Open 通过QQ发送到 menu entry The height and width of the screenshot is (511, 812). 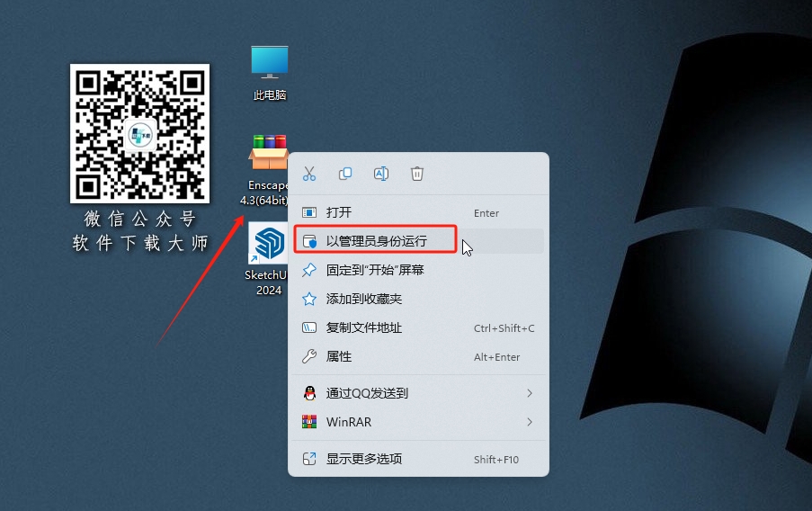coord(418,393)
